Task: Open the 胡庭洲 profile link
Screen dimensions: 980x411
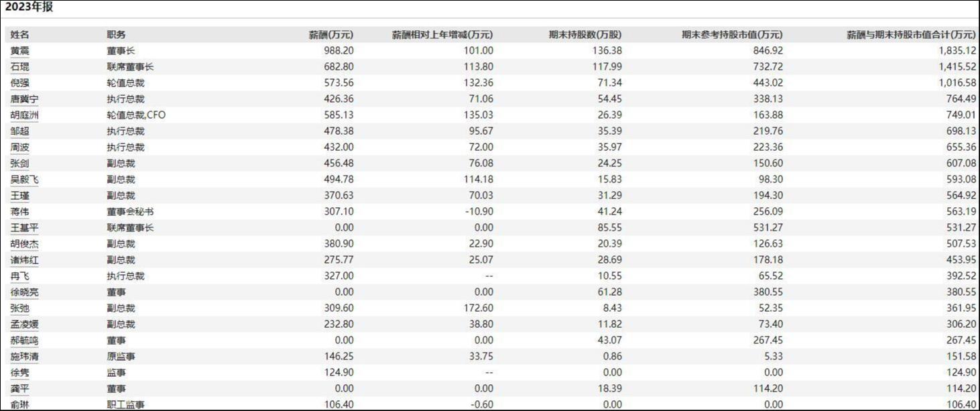Action: pyautogui.click(x=25, y=115)
